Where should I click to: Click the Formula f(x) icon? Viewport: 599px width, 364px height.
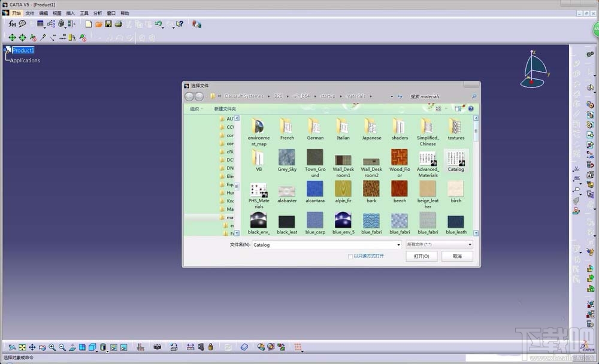coord(12,24)
